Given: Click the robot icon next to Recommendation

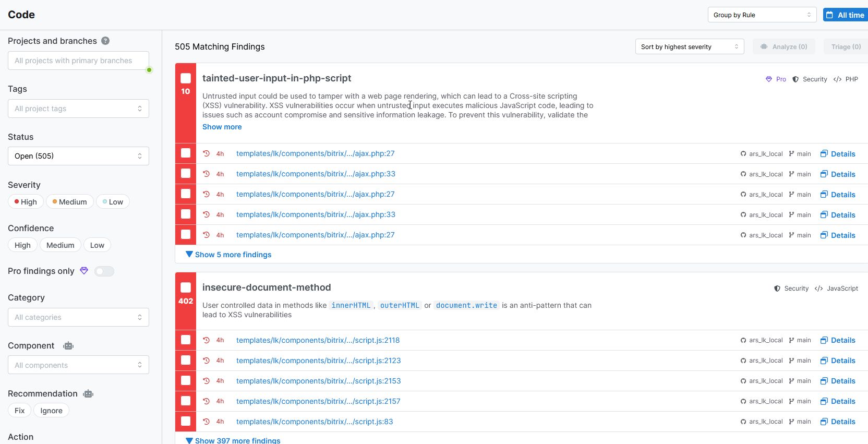Looking at the screenshot, I should tap(88, 394).
